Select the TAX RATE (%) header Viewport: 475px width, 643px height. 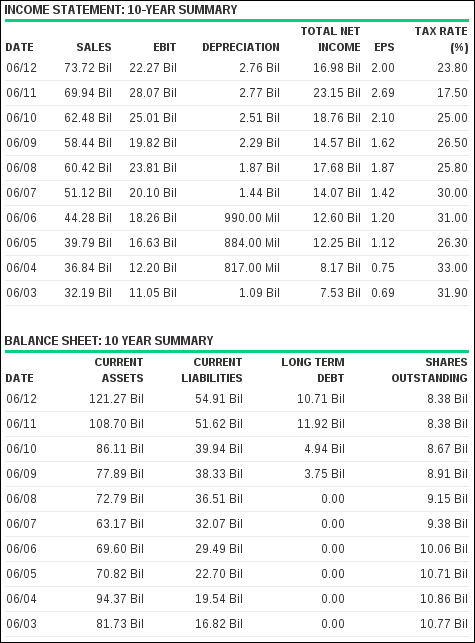point(441,39)
